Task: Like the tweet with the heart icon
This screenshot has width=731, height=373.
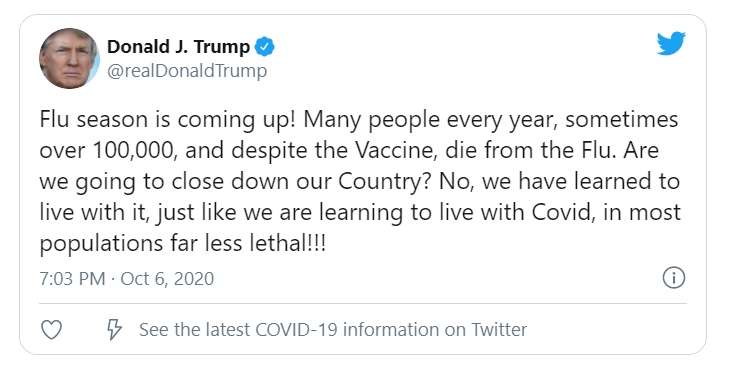Action: point(51,330)
